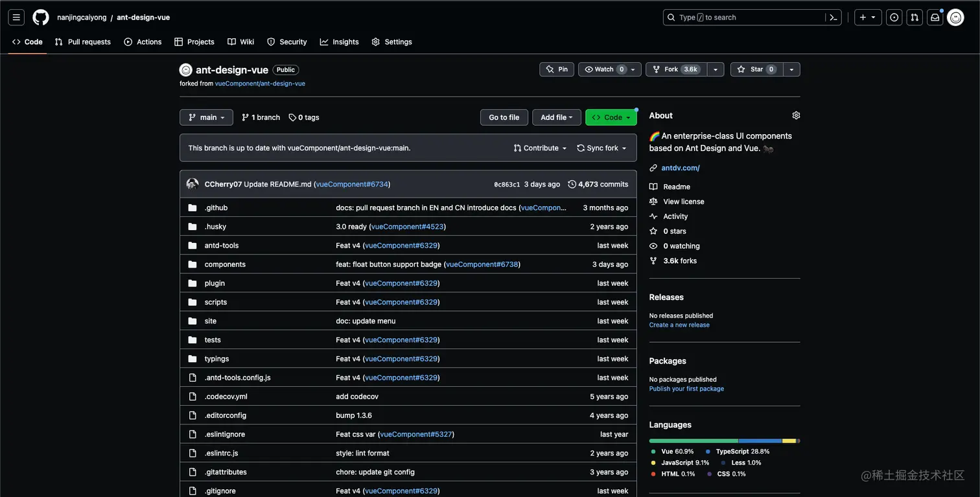
Task: Click the components folder icon
Action: pos(192,264)
